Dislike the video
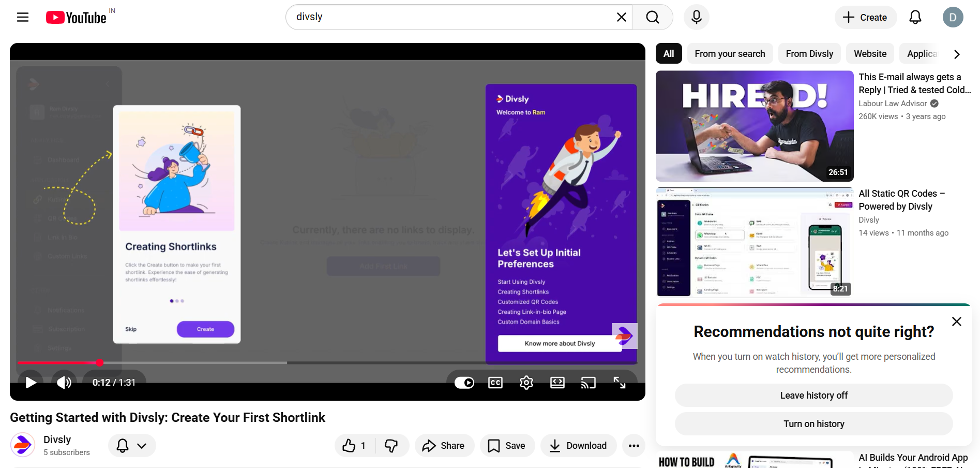The height and width of the screenshot is (468, 980). (392, 446)
